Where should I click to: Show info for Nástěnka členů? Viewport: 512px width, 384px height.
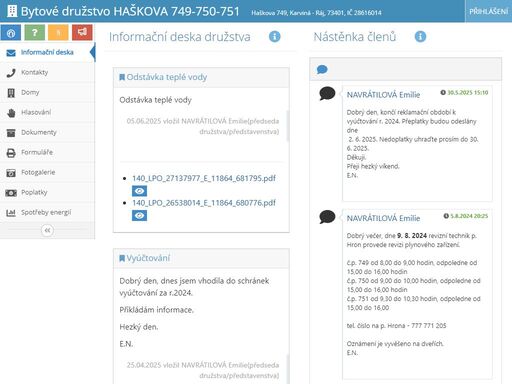[x=420, y=36]
